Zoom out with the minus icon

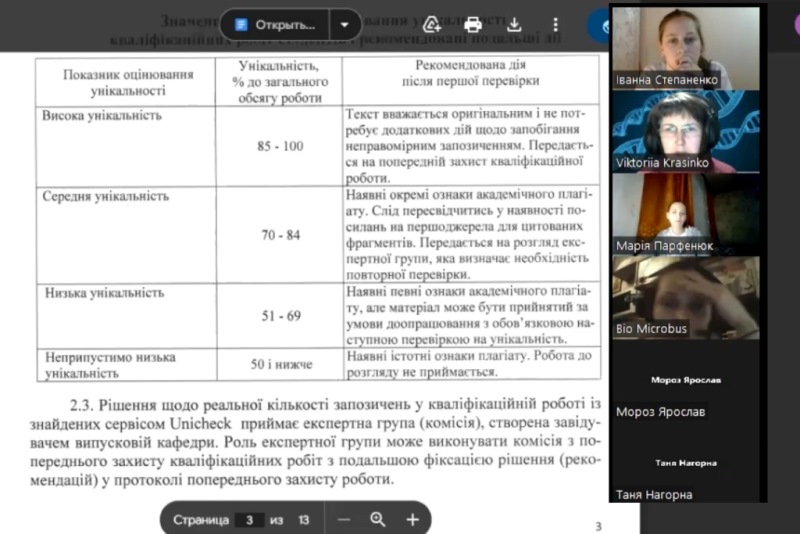click(x=344, y=520)
